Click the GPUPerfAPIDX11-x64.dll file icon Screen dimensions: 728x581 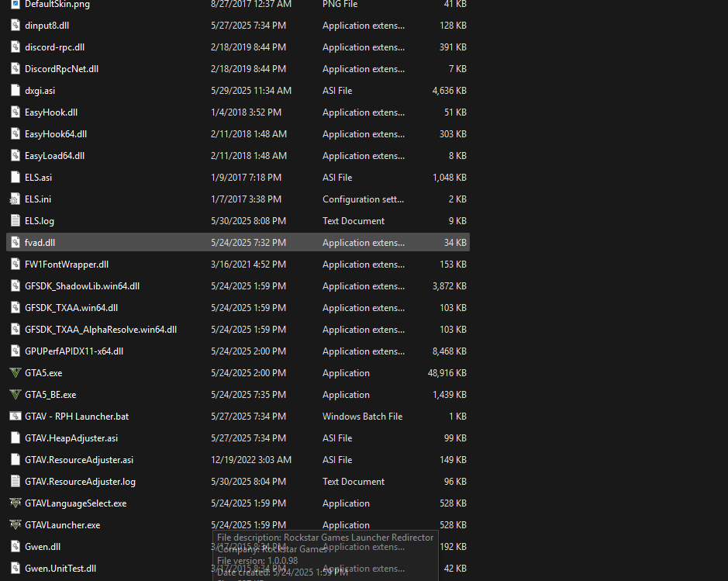[16, 351]
